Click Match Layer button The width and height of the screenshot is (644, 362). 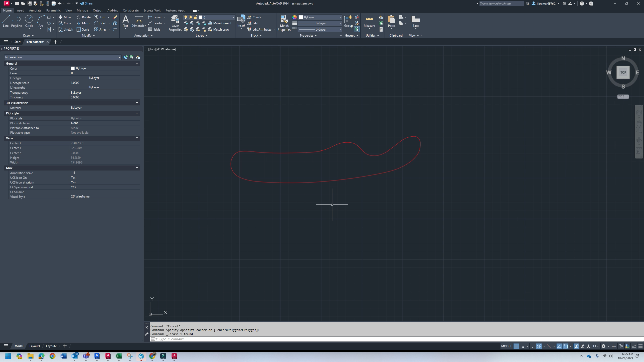(219, 29)
